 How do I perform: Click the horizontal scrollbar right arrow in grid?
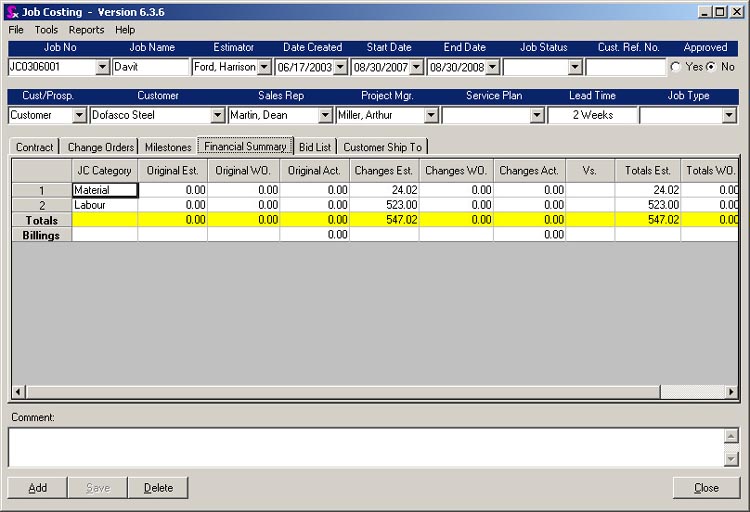click(x=732, y=392)
